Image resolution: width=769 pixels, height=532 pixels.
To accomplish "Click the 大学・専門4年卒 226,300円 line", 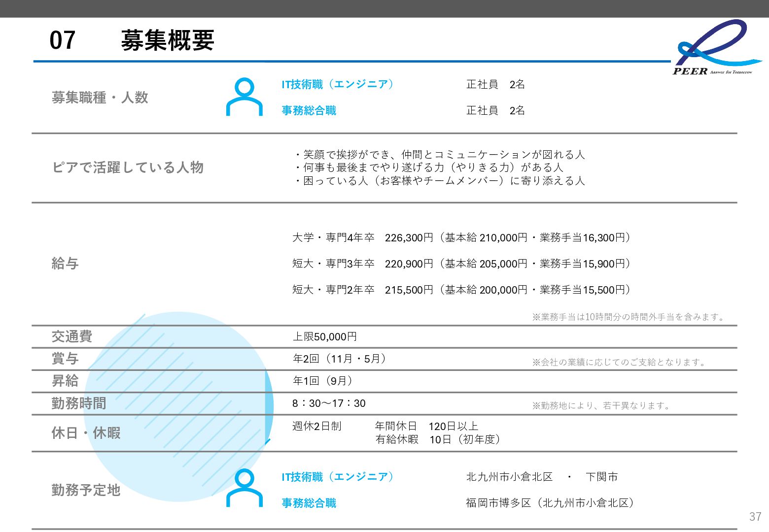I will click(x=462, y=237).
